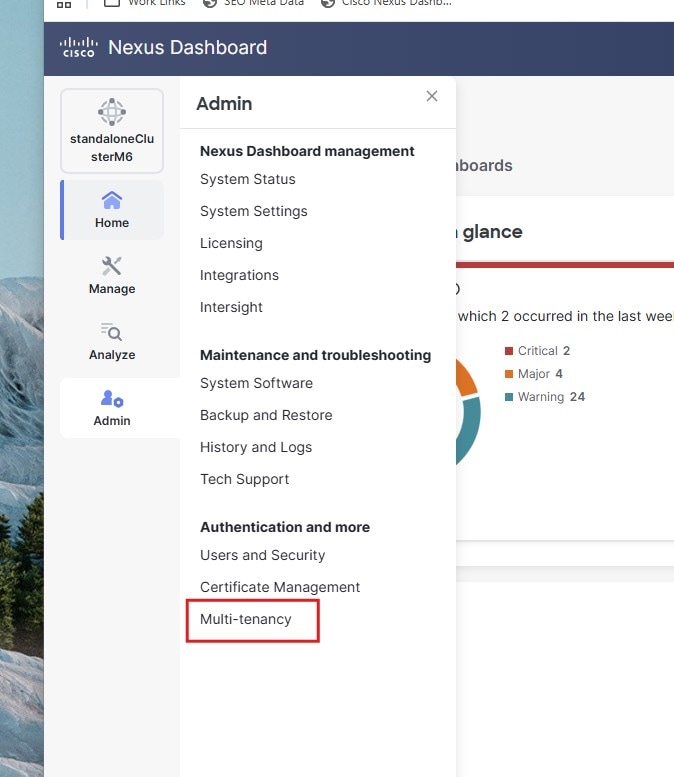Click the Major 4 legend entry
This screenshot has width=674, height=777.
[x=534, y=374]
